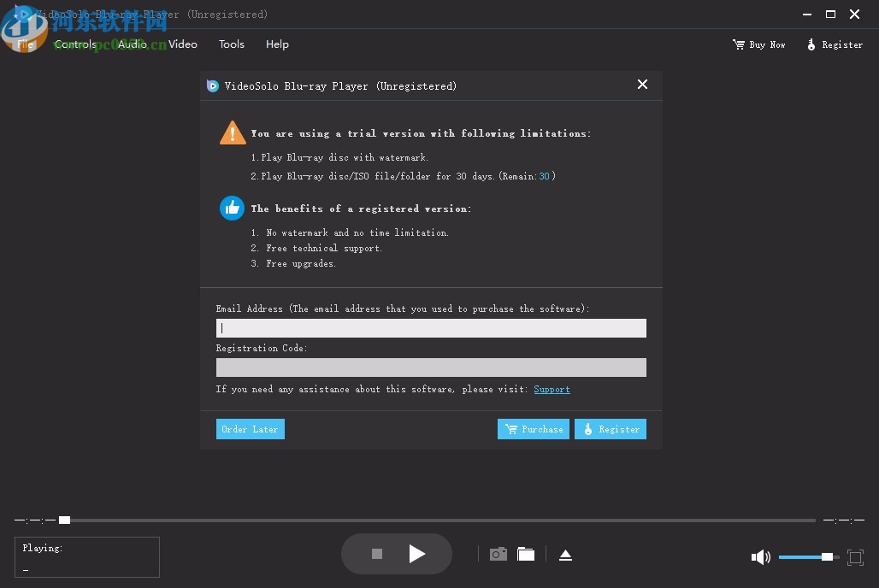
Task: Click the total duration time indicator
Action: coord(844,520)
